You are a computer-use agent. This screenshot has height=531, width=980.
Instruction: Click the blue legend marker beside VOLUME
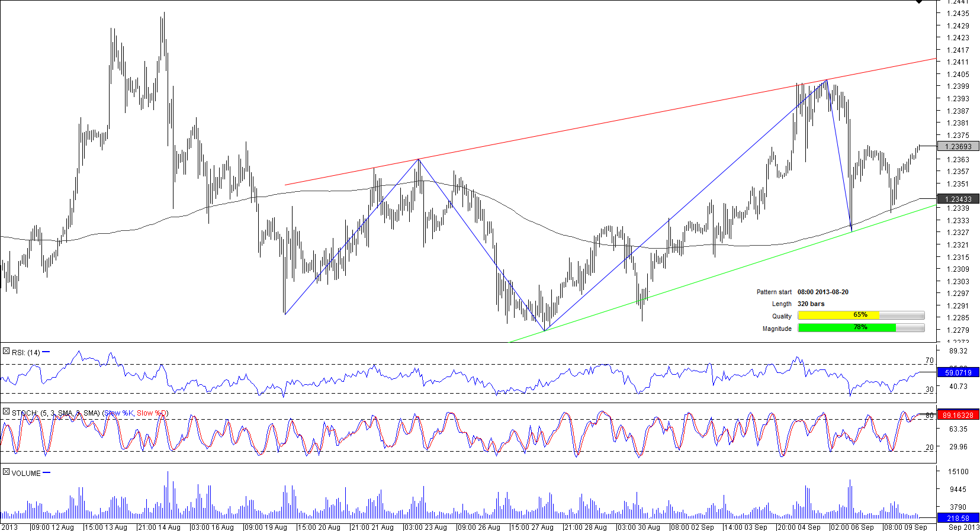[47, 473]
